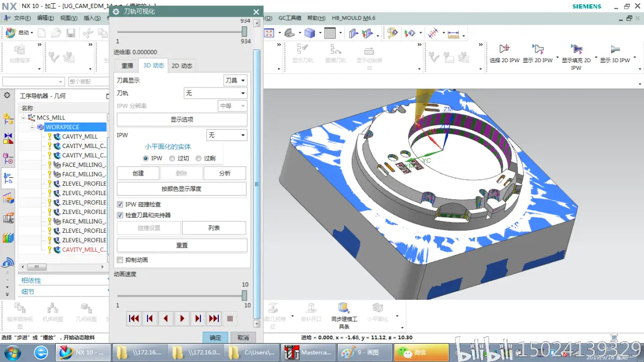The image size is (644, 362).
Task: Click the 创建 button
Action: click(x=138, y=173)
